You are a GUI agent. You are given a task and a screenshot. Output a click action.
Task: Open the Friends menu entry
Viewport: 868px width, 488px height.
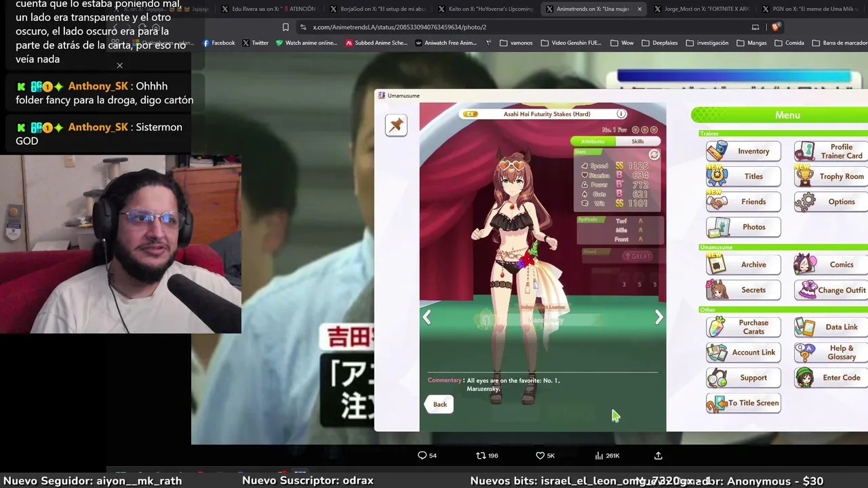743,201
